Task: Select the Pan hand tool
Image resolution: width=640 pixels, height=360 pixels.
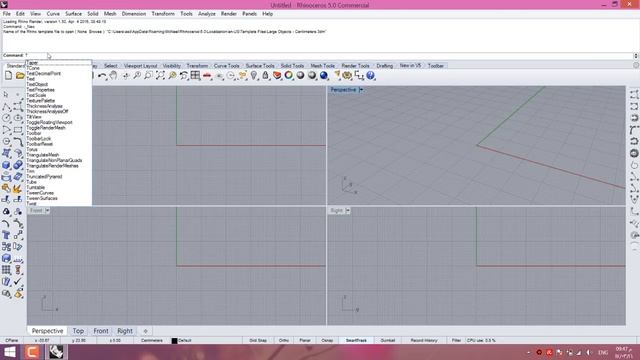Action: pos(113,76)
